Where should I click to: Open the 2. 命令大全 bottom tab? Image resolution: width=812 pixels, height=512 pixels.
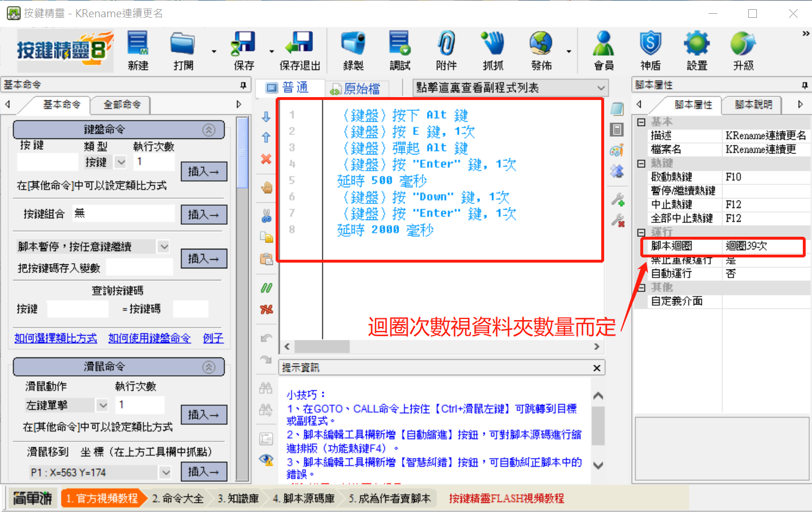[178, 499]
